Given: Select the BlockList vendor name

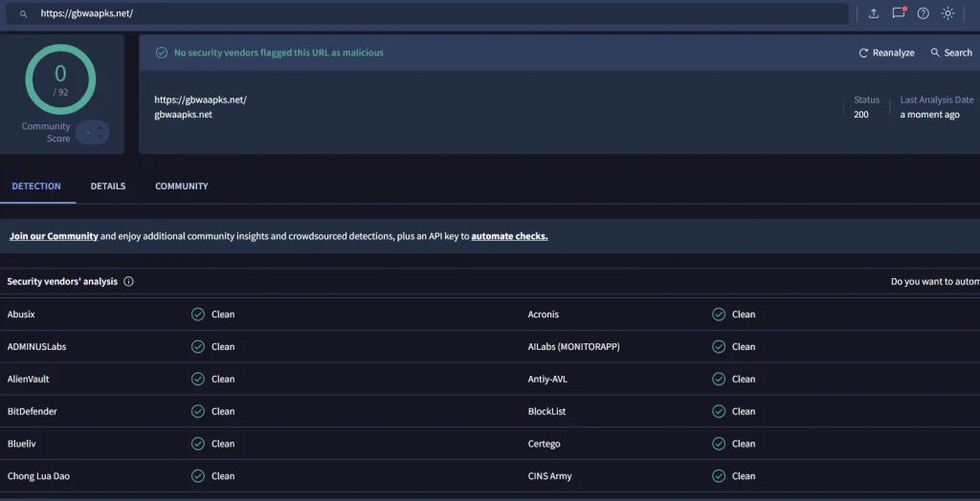Looking at the screenshot, I should coord(546,411).
